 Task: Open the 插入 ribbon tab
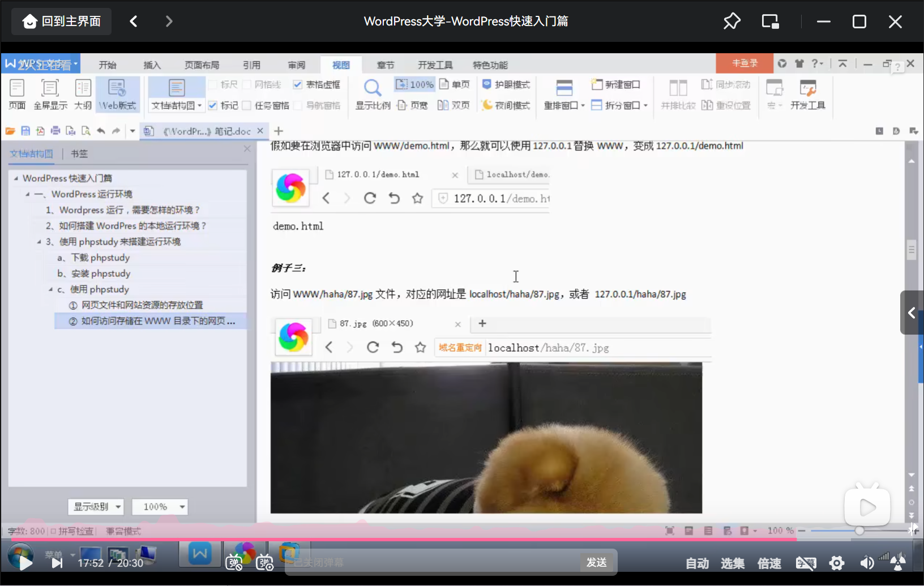(152, 65)
